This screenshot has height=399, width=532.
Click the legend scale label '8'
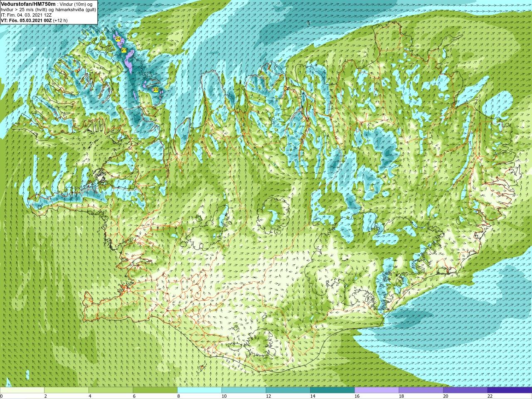tap(179, 396)
